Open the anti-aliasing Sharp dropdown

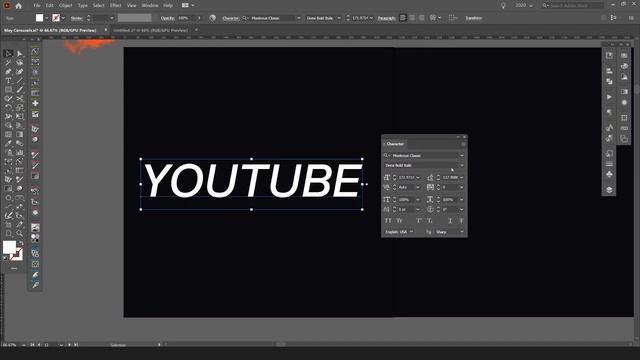449,232
